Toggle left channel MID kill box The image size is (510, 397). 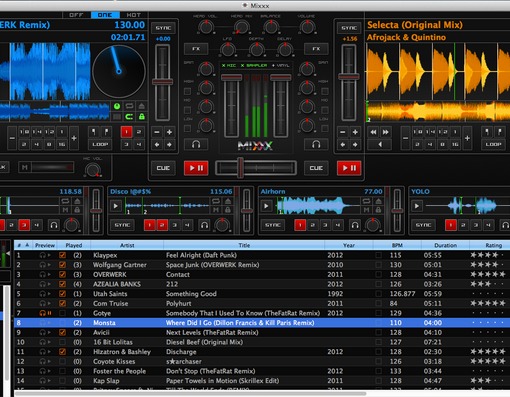(188, 110)
